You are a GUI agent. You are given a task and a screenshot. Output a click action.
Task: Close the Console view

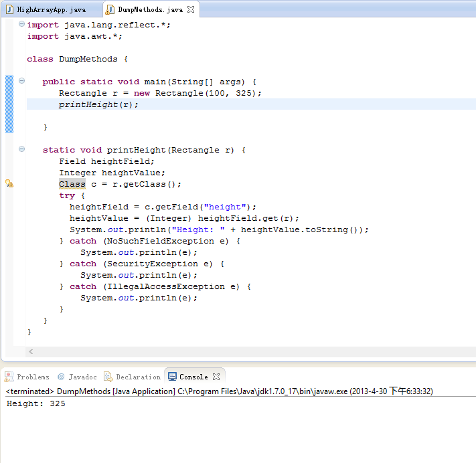(x=216, y=377)
